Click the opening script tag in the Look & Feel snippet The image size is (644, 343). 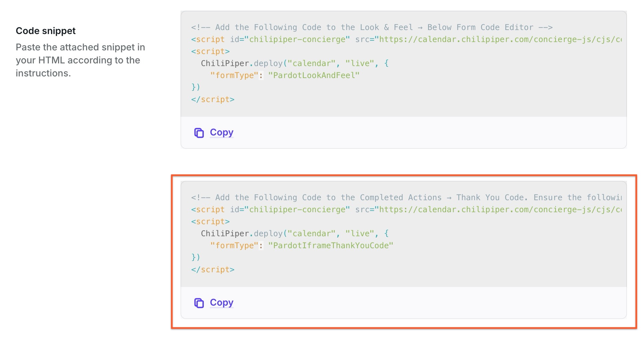210,51
